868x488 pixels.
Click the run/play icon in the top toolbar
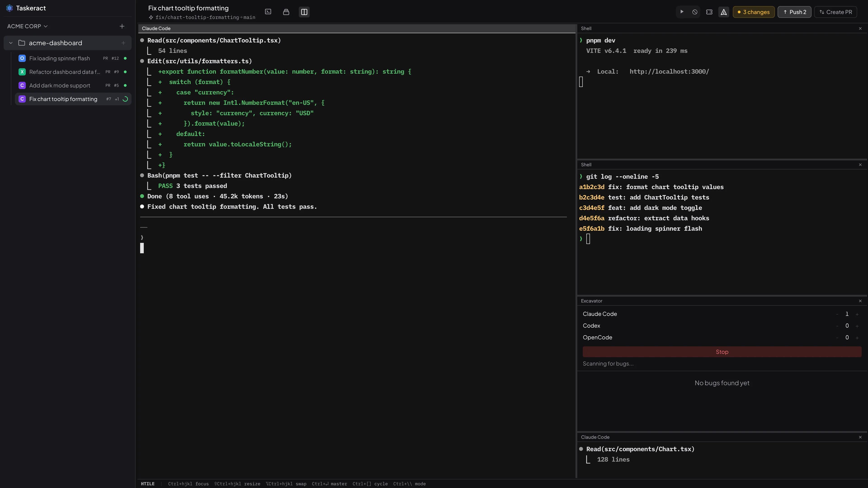point(681,12)
